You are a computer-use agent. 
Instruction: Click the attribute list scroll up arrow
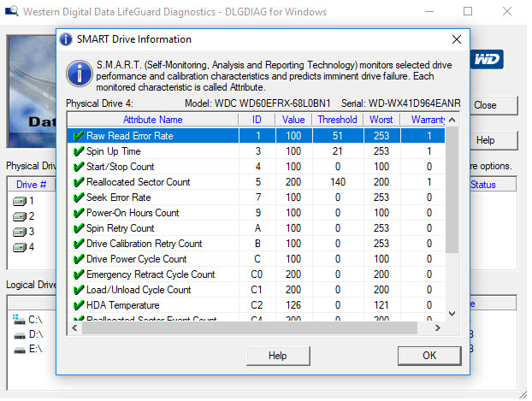tap(452, 120)
